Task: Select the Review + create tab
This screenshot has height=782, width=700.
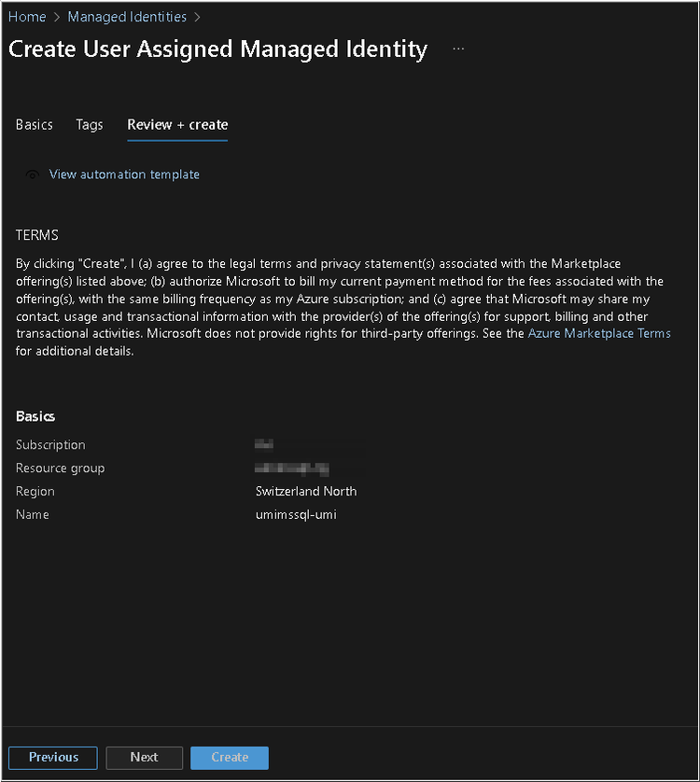Action: point(177,125)
